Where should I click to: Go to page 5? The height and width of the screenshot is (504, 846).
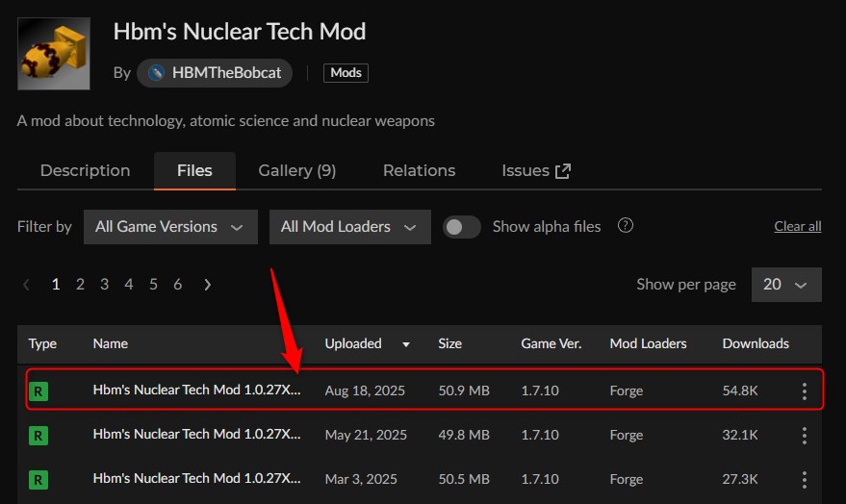tap(153, 285)
